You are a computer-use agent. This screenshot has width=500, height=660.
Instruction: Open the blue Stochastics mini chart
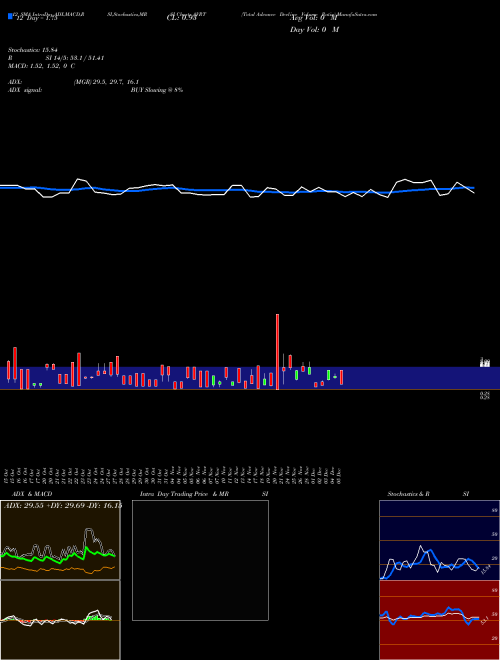(x=439, y=540)
